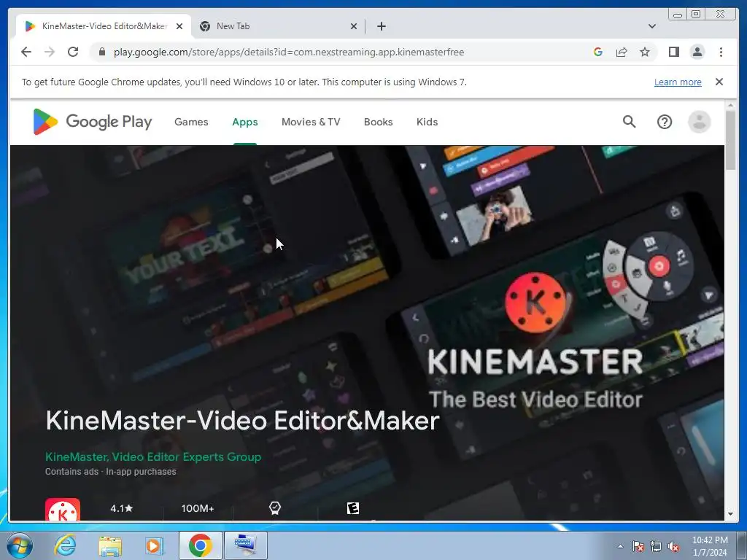The height and width of the screenshot is (560, 747).
Task: Close the New Tab tab
Action: point(354,26)
